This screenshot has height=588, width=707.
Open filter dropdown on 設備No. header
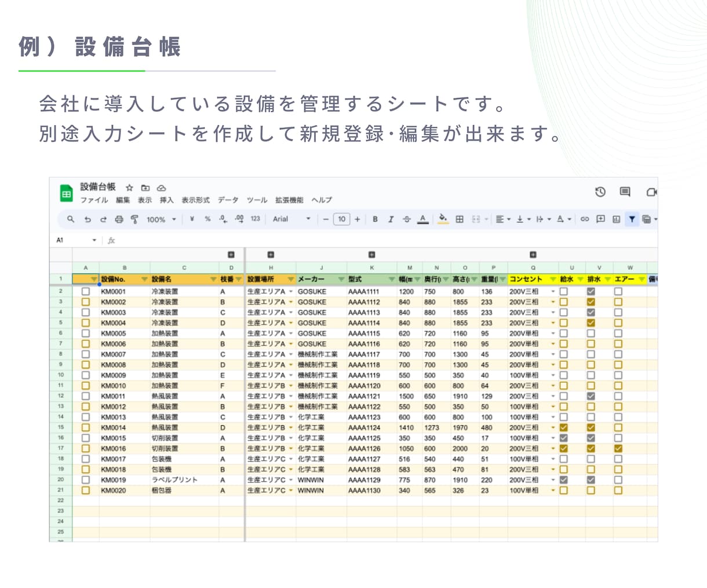144,279
